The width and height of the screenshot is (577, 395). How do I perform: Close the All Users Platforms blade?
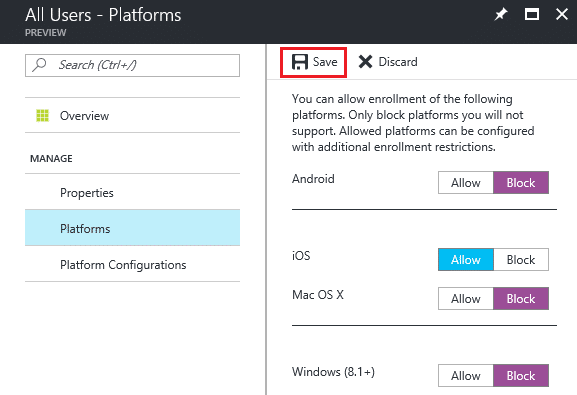pos(562,15)
